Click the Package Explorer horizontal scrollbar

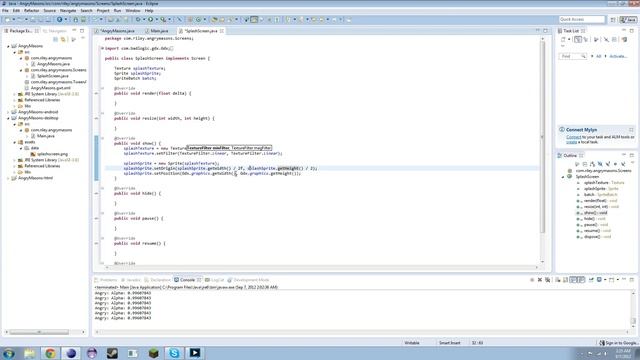click(x=39, y=332)
